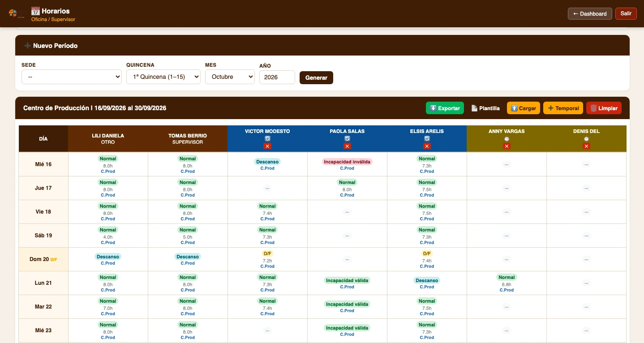Image resolution: width=644 pixels, height=343 pixels.
Task: Click the Tomas Berrio Supervisor column header
Action: point(188,139)
